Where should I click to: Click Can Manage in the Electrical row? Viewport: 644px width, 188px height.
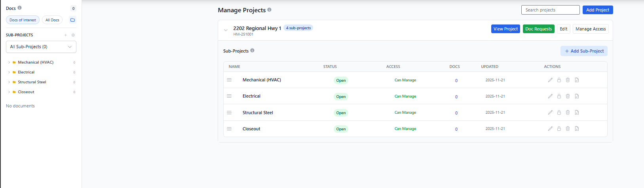(x=405, y=96)
